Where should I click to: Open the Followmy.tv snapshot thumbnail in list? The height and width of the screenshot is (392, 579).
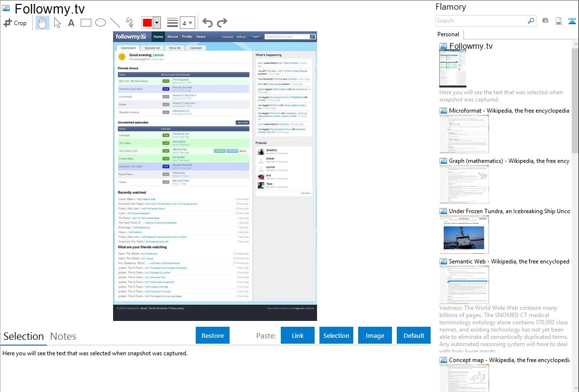[453, 69]
